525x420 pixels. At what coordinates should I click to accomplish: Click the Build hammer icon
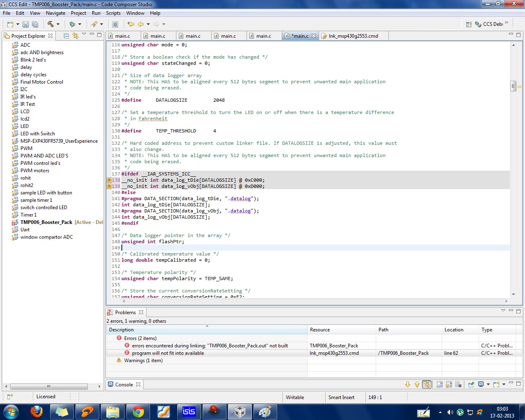pyautogui.click(x=50, y=24)
